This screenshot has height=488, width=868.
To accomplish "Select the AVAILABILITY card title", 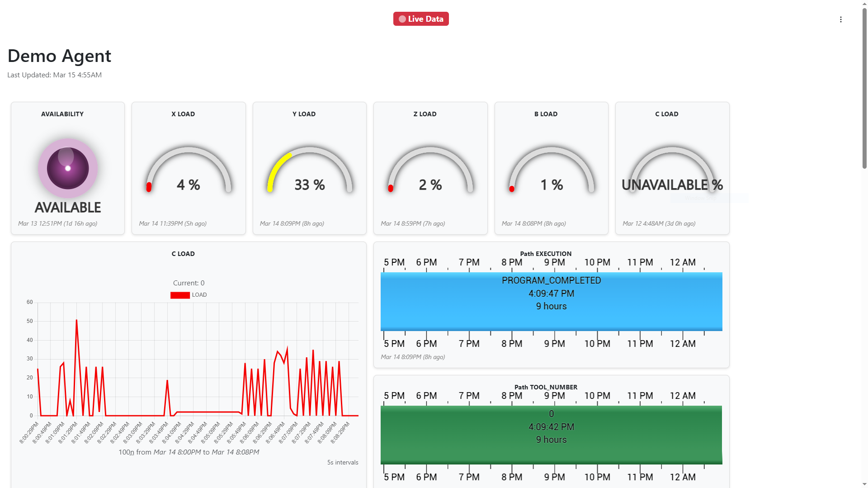I will (62, 114).
